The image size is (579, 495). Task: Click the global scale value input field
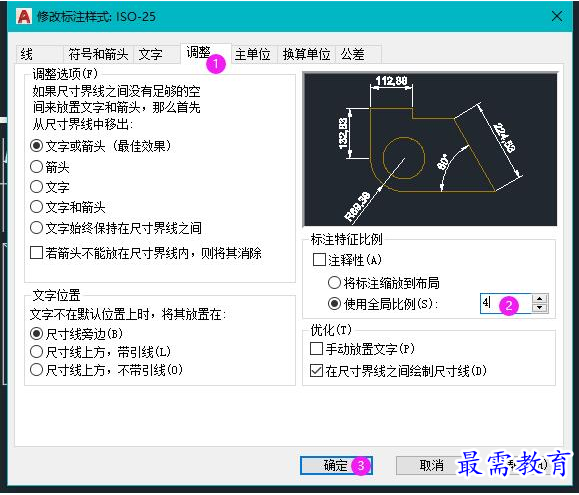tap(506, 303)
